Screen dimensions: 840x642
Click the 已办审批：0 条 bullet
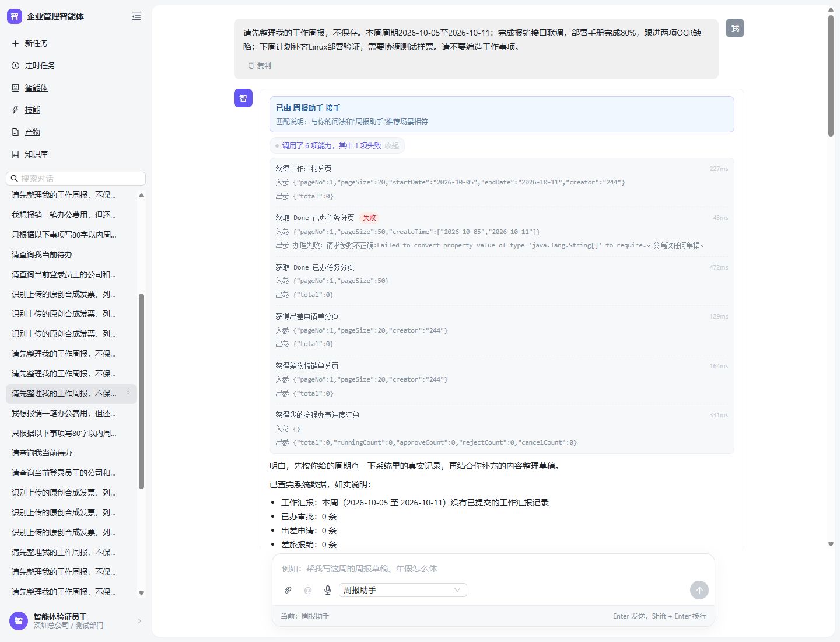coord(309,517)
